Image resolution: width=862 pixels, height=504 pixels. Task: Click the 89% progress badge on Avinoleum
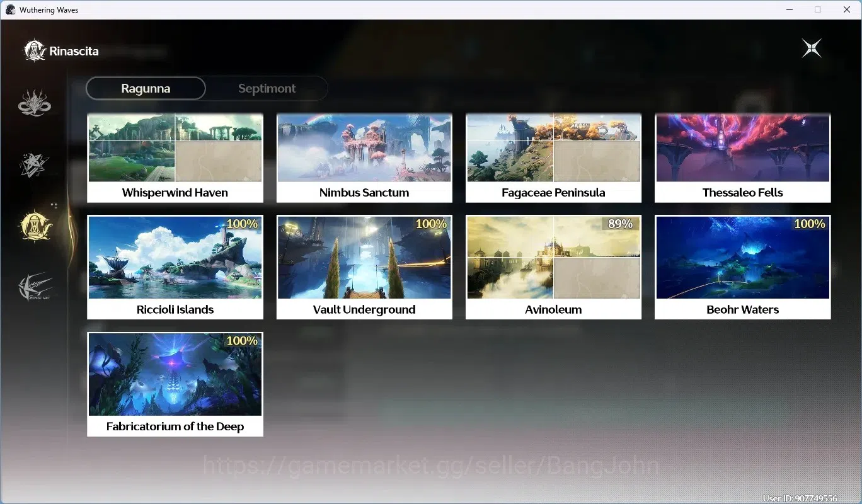(620, 224)
